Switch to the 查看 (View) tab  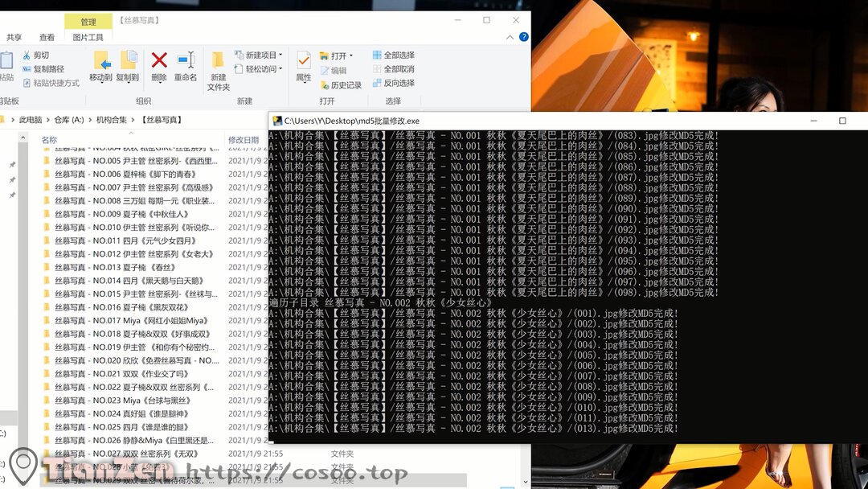pos(47,37)
